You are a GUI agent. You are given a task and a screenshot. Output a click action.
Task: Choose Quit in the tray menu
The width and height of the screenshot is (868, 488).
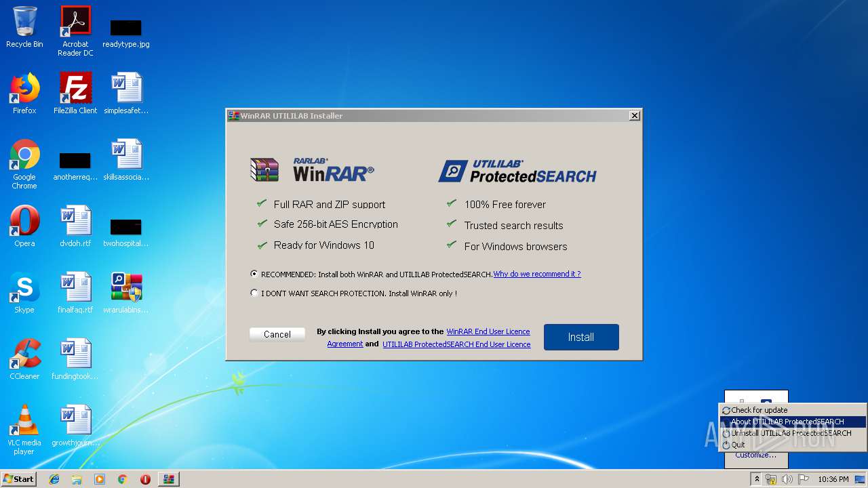tap(793, 445)
